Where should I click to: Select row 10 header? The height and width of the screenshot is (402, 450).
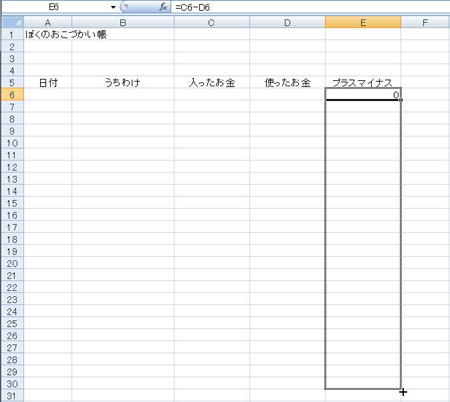pyautogui.click(x=13, y=143)
